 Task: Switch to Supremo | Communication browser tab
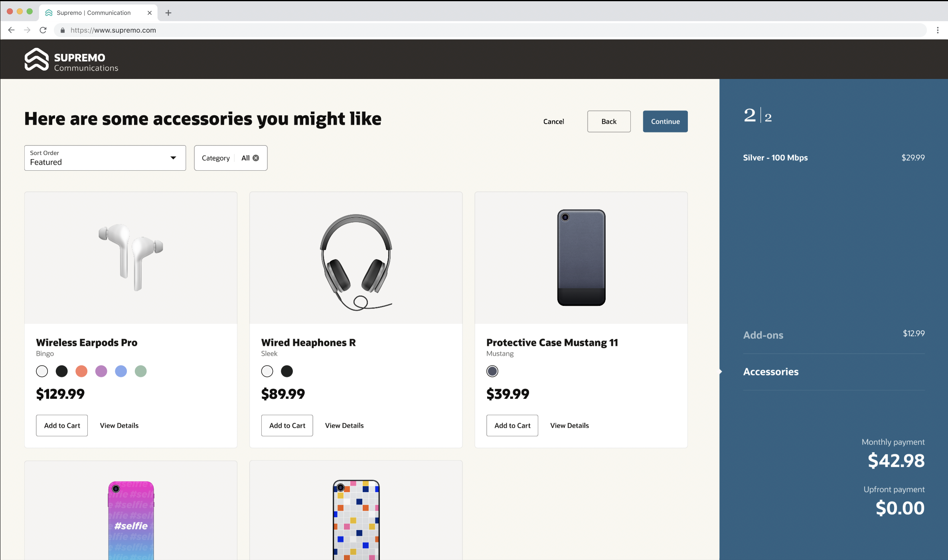tap(94, 13)
